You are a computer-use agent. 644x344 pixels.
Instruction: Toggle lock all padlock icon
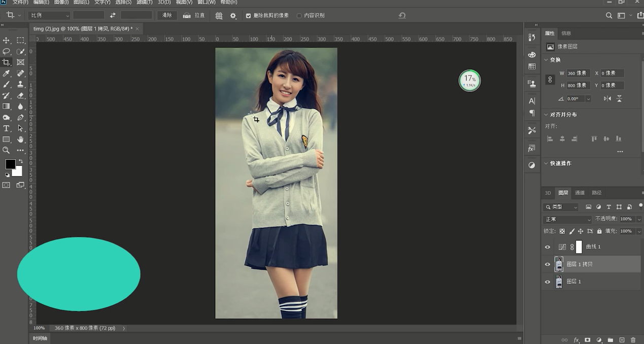[x=599, y=231]
